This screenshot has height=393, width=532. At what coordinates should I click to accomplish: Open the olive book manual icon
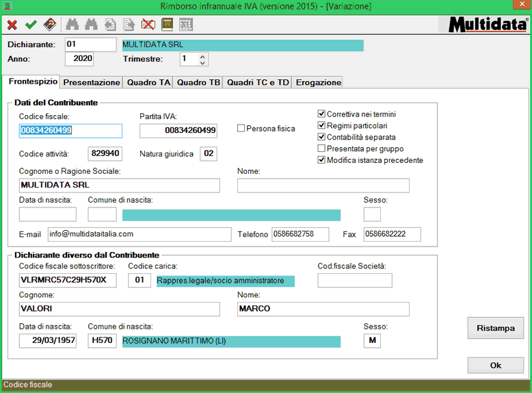pyautogui.click(x=168, y=25)
